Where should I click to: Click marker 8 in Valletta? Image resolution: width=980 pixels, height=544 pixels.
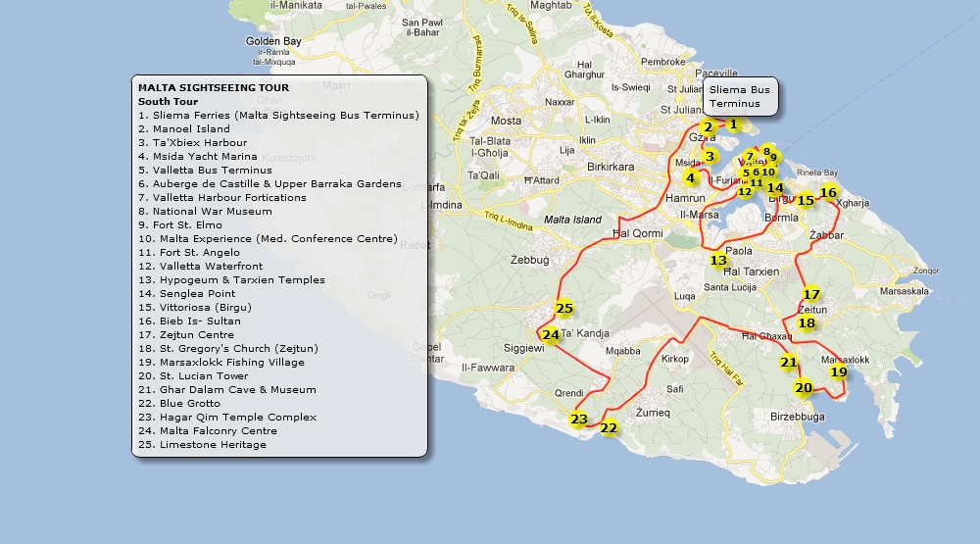767,151
